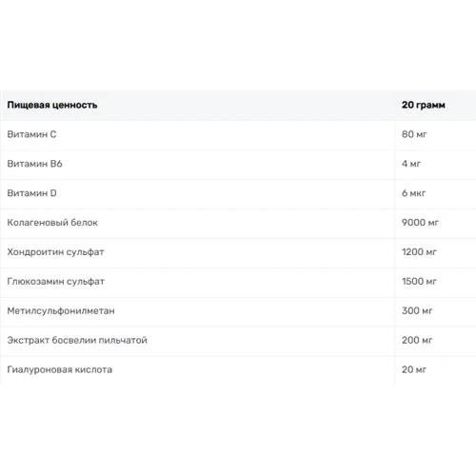This screenshot has width=476, height=476.
Task: Select the '200 мг' value cell
Action: pos(417,340)
